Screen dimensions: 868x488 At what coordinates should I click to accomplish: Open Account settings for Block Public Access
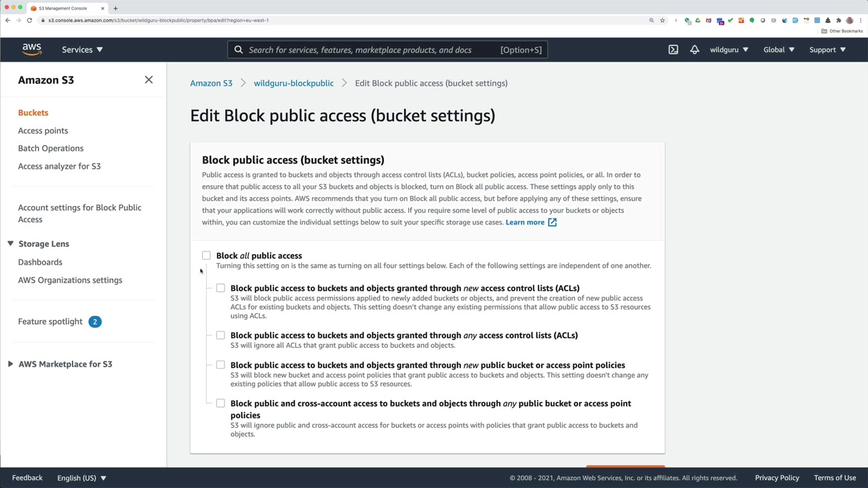click(80, 213)
